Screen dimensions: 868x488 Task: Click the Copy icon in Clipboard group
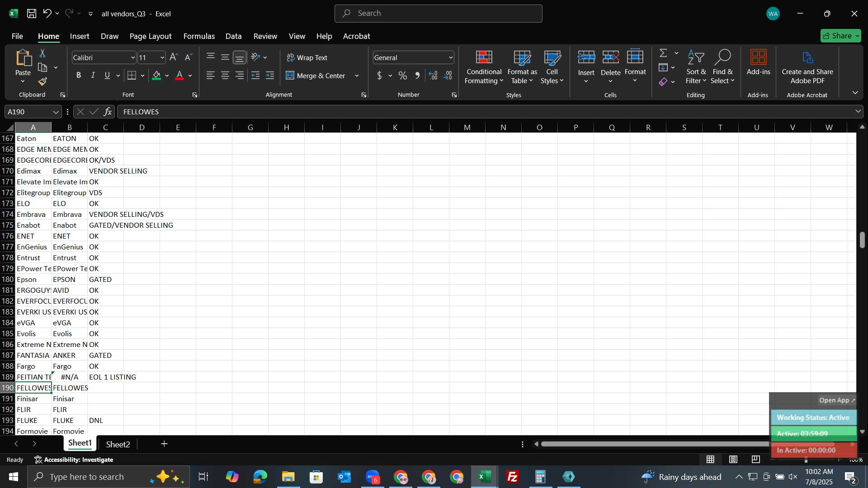click(x=43, y=68)
